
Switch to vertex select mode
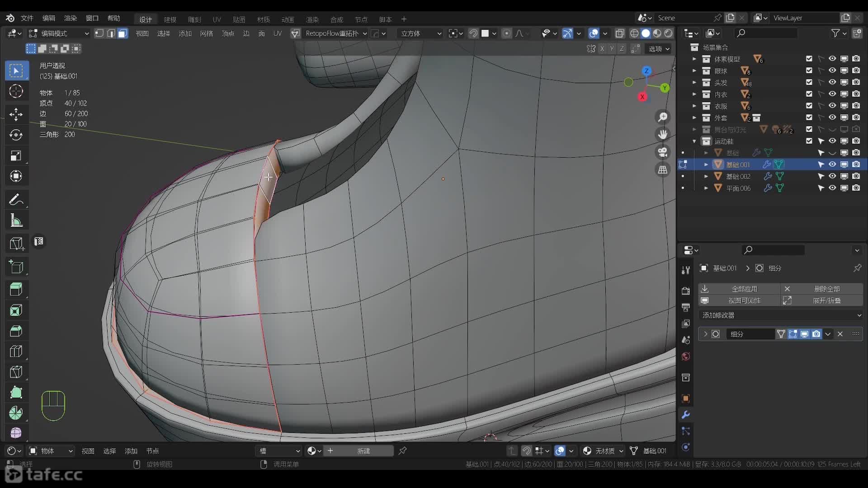tap(99, 33)
